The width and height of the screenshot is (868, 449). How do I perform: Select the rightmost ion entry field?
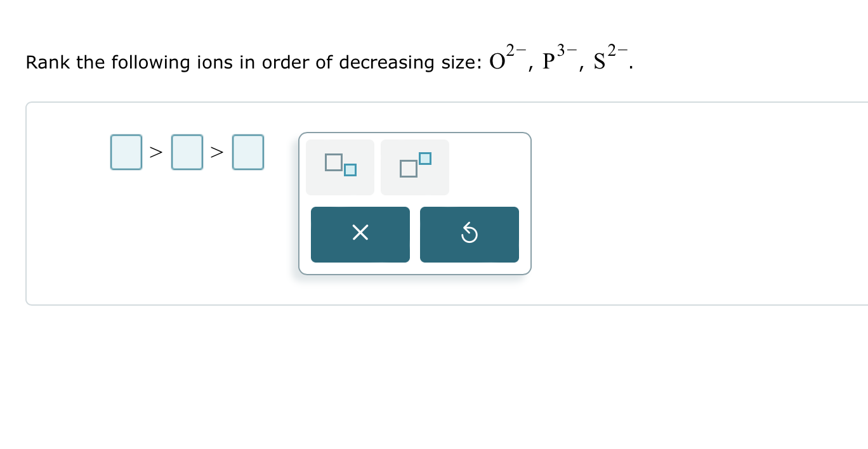[247, 152]
